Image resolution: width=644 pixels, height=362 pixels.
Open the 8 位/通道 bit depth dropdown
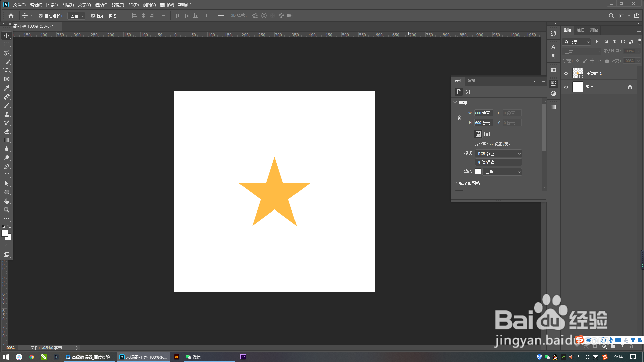(498, 162)
